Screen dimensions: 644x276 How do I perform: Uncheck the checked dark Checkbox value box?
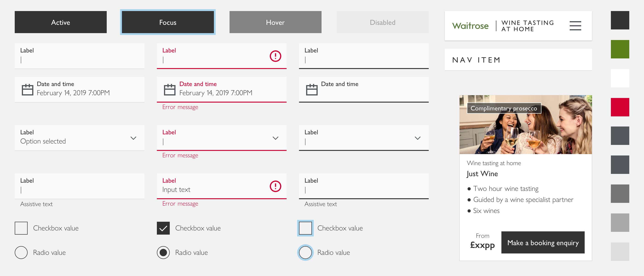click(x=163, y=228)
